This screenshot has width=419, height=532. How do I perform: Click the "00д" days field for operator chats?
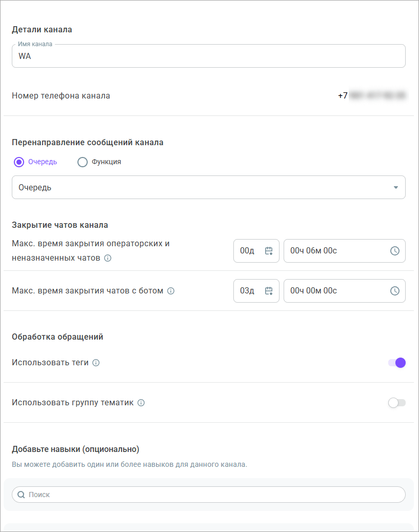pyautogui.click(x=248, y=251)
